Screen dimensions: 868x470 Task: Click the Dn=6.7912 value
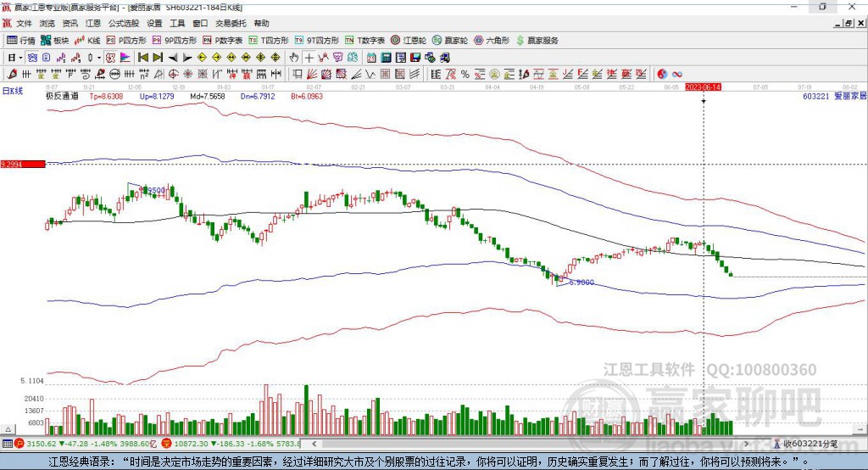coord(258,96)
